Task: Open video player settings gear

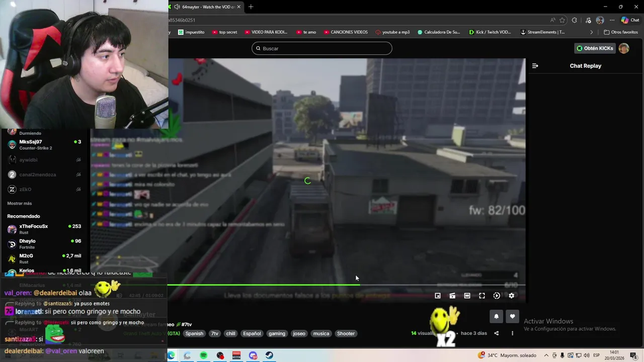Action: point(512,296)
